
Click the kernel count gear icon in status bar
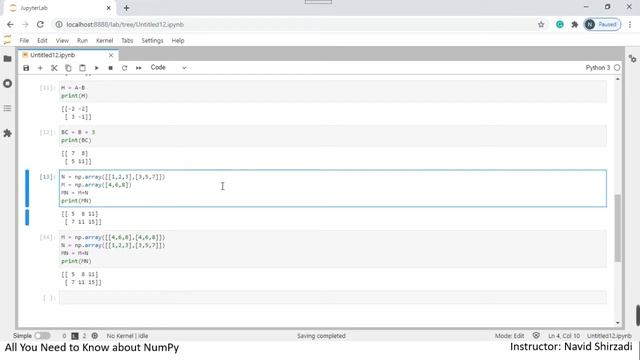95,336
